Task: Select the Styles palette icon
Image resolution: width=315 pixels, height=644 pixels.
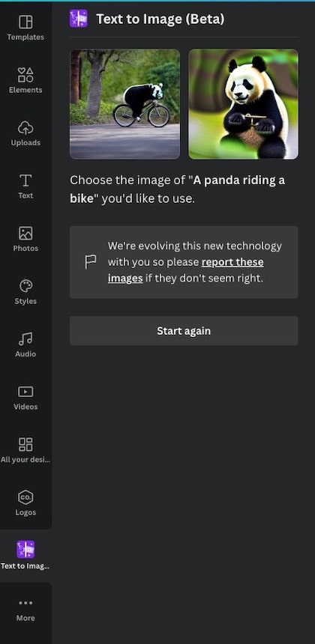Action: pos(25,286)
